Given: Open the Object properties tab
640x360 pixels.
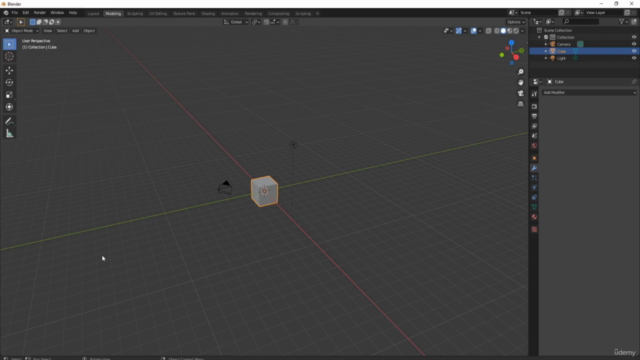Looking at the screenshot, I should [534, 158].
